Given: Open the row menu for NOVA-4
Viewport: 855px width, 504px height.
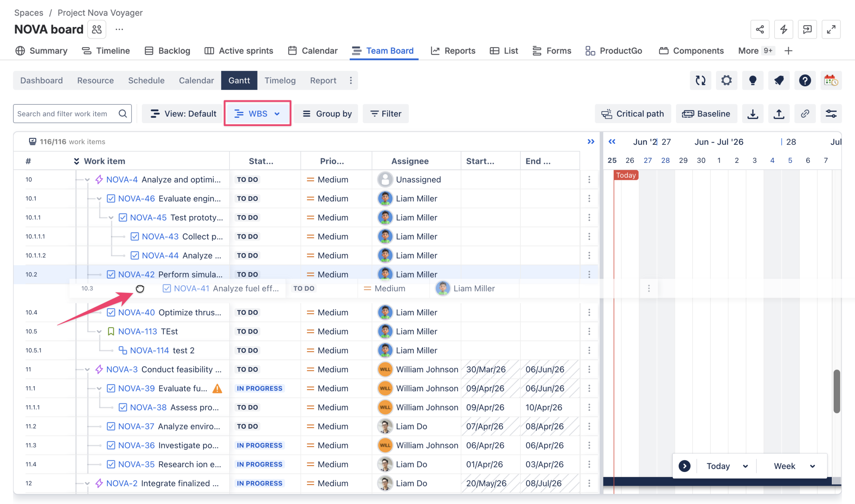Looking at the screenshot, I should coord(589,179).
